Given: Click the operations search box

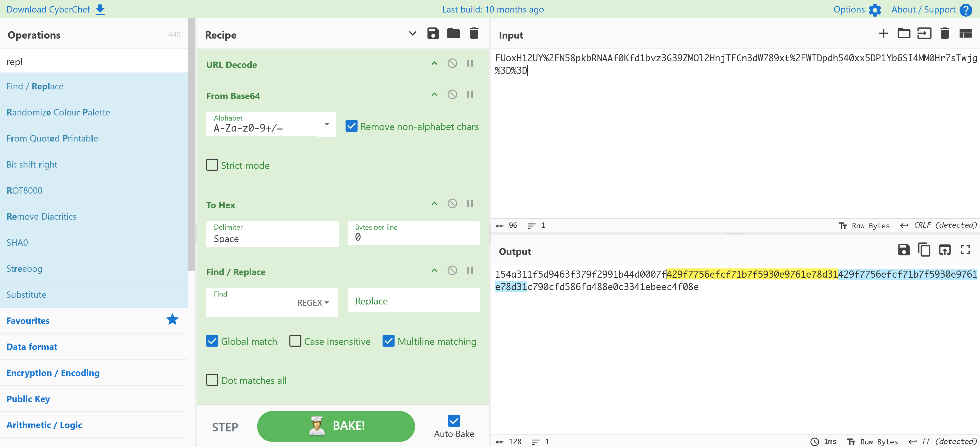Looking at the screenshot, I should (94, 61).
